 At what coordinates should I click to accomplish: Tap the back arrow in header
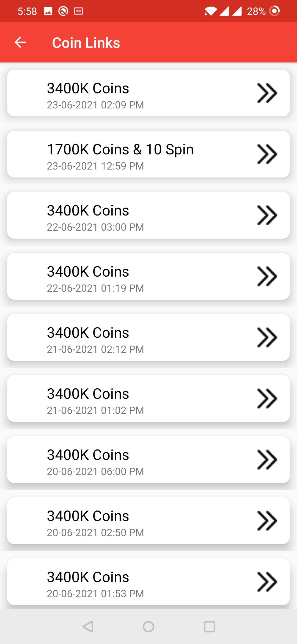(20, 43)
